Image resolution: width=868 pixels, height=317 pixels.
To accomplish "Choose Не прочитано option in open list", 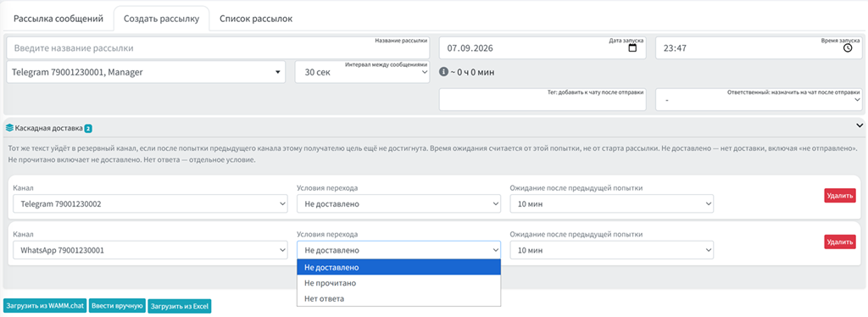I will click(x=398, y=283).
